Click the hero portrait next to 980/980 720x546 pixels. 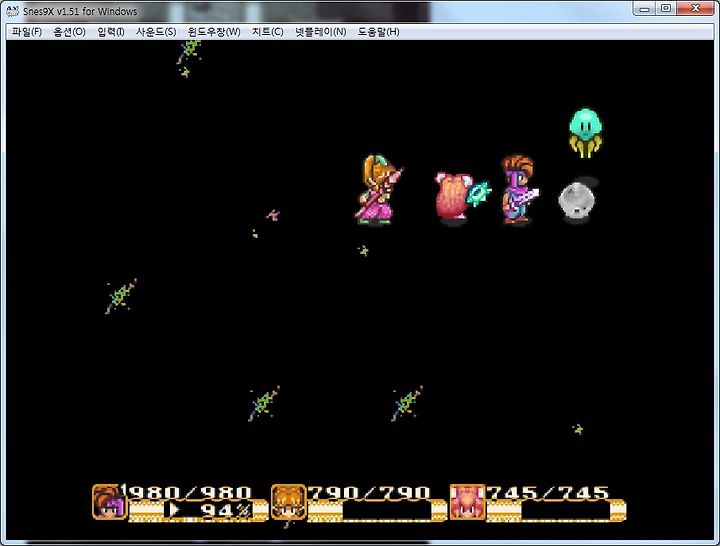pos(109,502)
